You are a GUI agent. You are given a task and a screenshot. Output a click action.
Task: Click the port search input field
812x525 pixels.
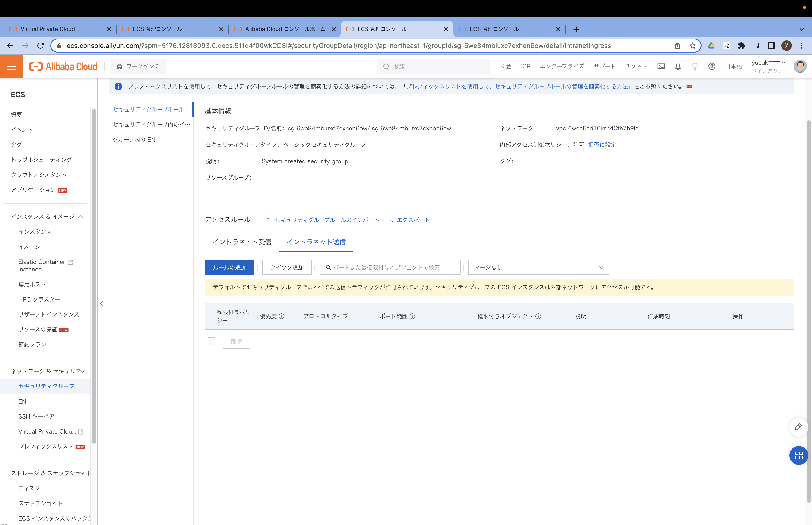[x=390, y=267]
